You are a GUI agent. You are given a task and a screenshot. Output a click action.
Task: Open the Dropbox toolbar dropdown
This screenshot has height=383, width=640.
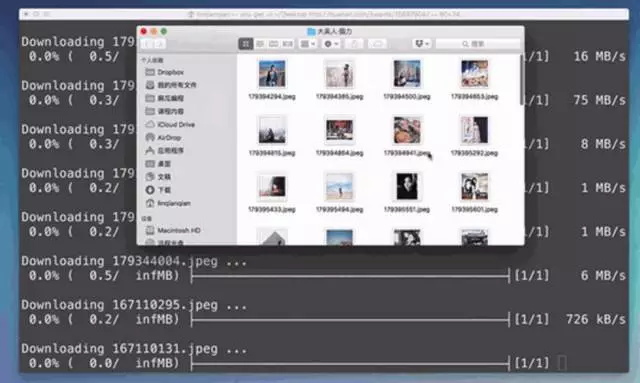tap(422, 44)
